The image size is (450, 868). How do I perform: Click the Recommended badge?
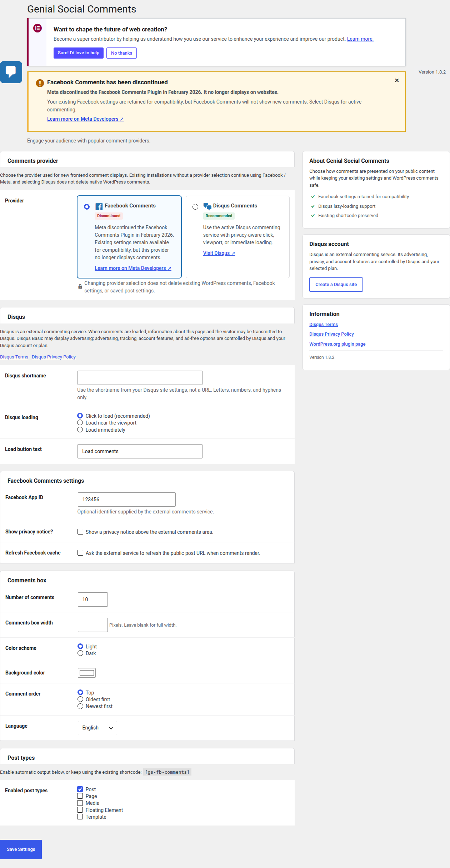pyautogui.click(x=219, y=216)
